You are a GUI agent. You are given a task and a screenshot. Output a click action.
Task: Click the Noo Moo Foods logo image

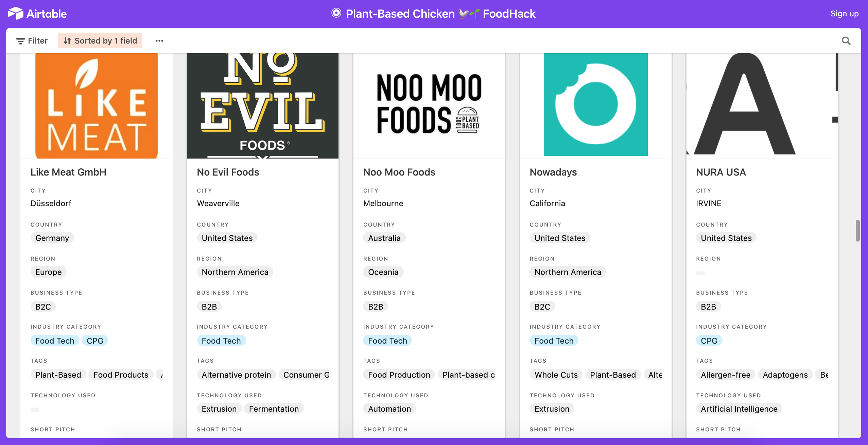point(429,104)
